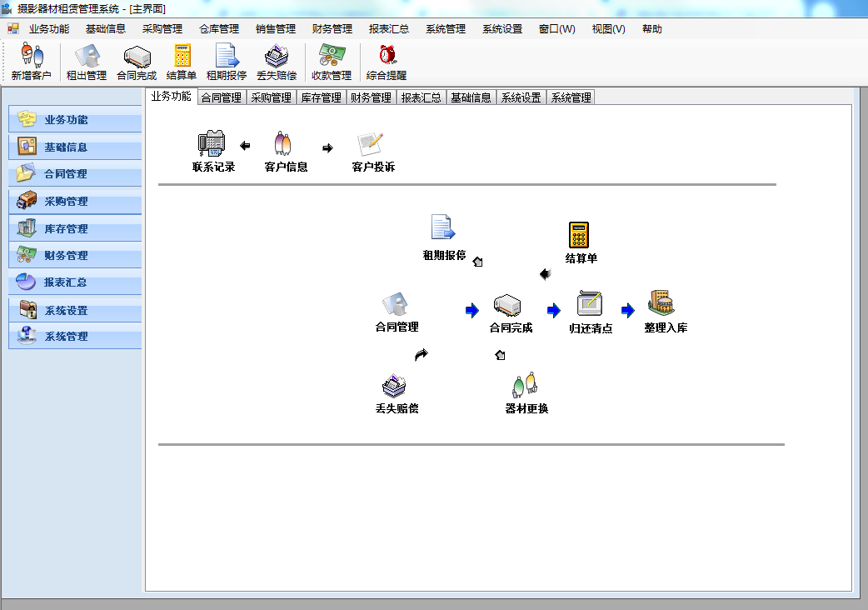Click 报表汇总 in the left sidebar
Image resolution: width=868 pixels, height=610 pixels.
(x=75, y=282)
